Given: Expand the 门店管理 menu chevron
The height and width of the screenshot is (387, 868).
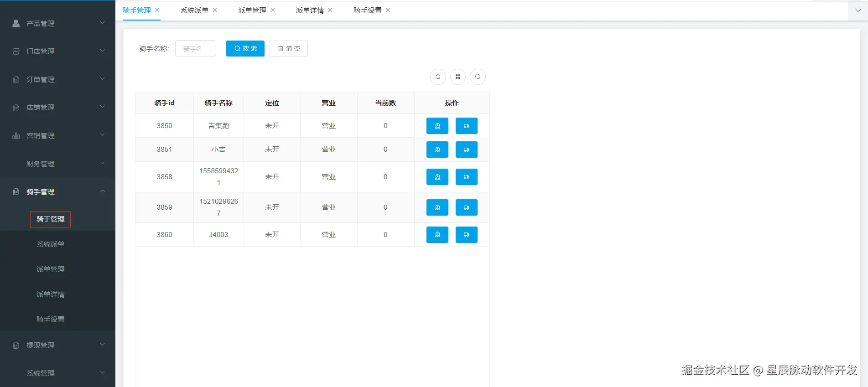Looking at the screenshot, I should pyautogui.click(x=103, y=51).
